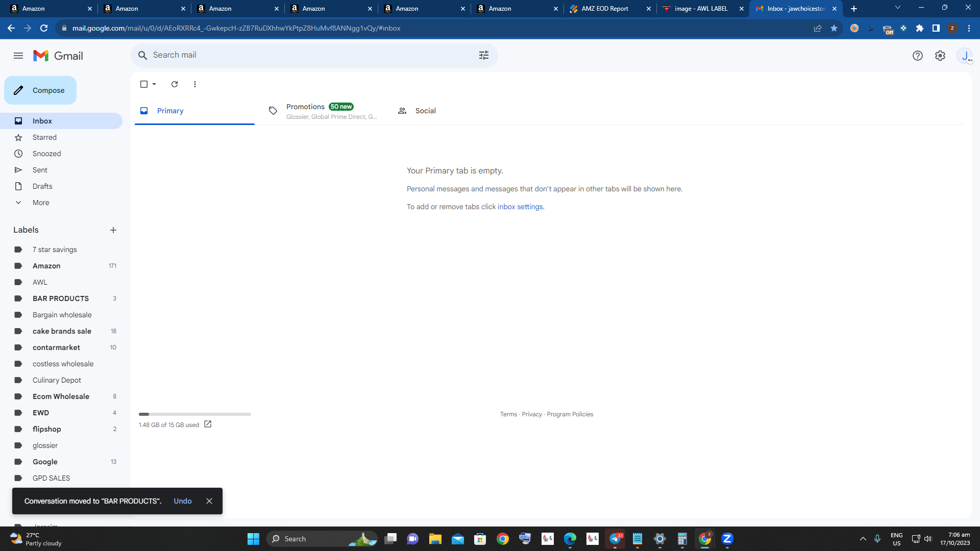The width and height of the screenshot is (980, 551).
Task: Open the Amazon label
Action: click(x=61, y=266)
